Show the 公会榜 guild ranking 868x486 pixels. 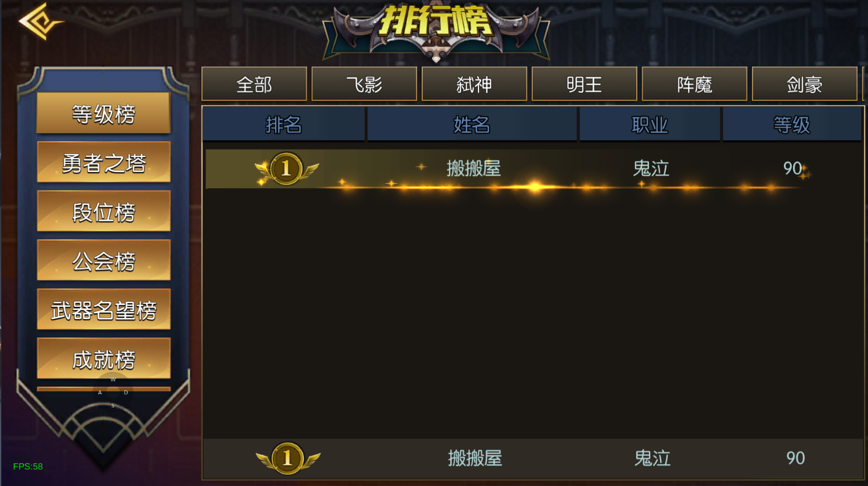point(104,260)
